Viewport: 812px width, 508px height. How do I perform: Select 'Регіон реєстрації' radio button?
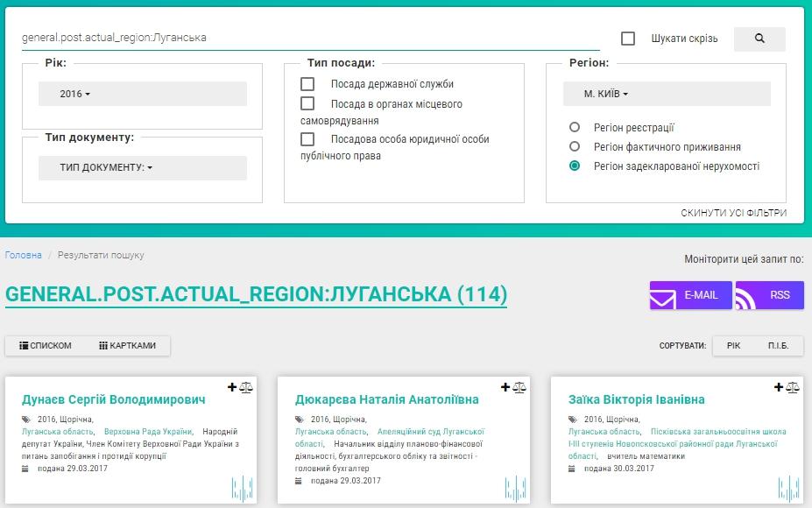pyautogui.click(x=575, y=128)
